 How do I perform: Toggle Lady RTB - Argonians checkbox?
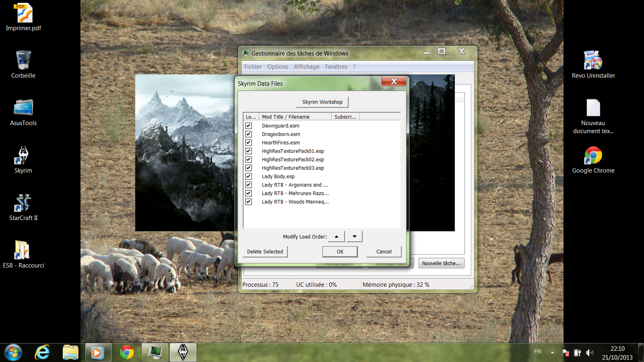pos(249,185)
